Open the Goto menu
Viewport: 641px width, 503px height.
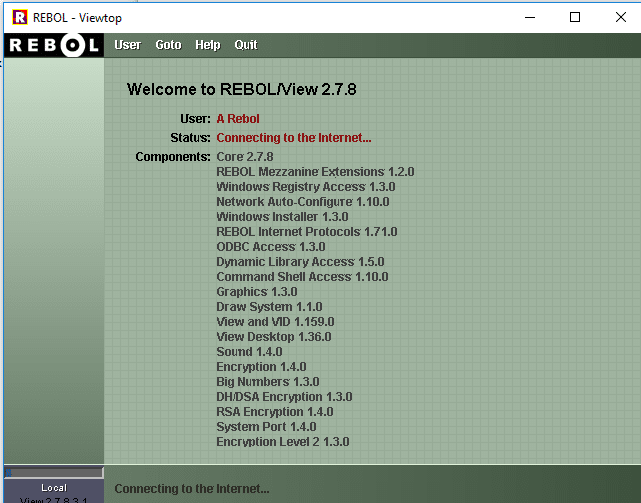[x=168, y=45]
